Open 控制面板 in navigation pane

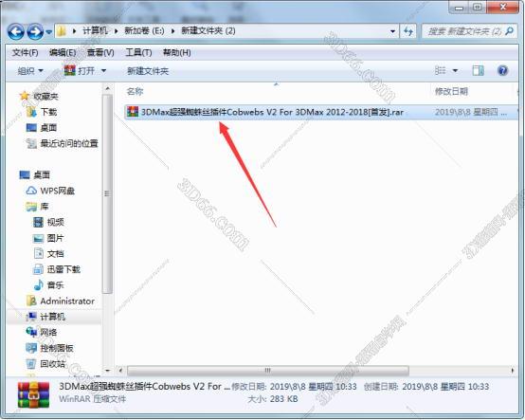[57, 348]
